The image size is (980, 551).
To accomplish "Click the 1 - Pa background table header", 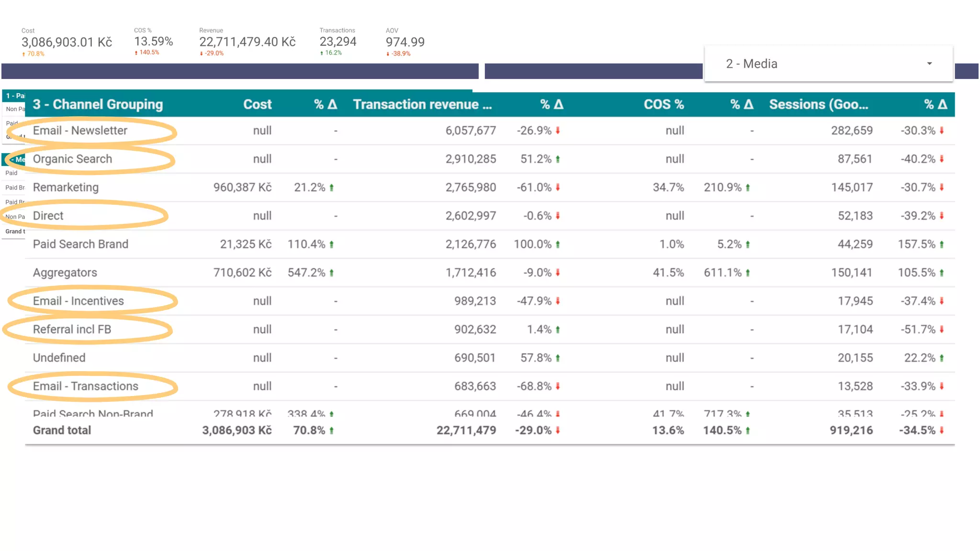I will [x=14, y=96].
